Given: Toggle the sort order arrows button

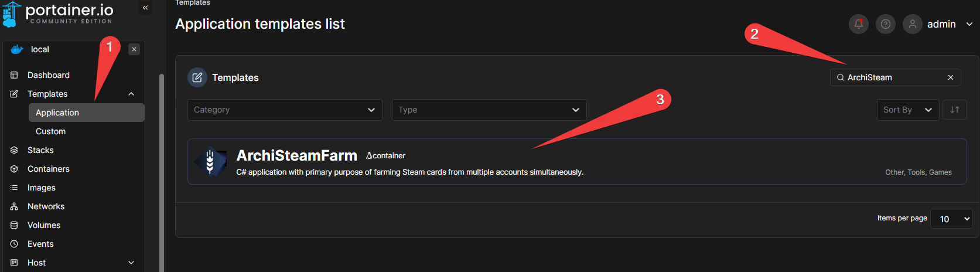Looking at the screenshot, I should (954, 110).
